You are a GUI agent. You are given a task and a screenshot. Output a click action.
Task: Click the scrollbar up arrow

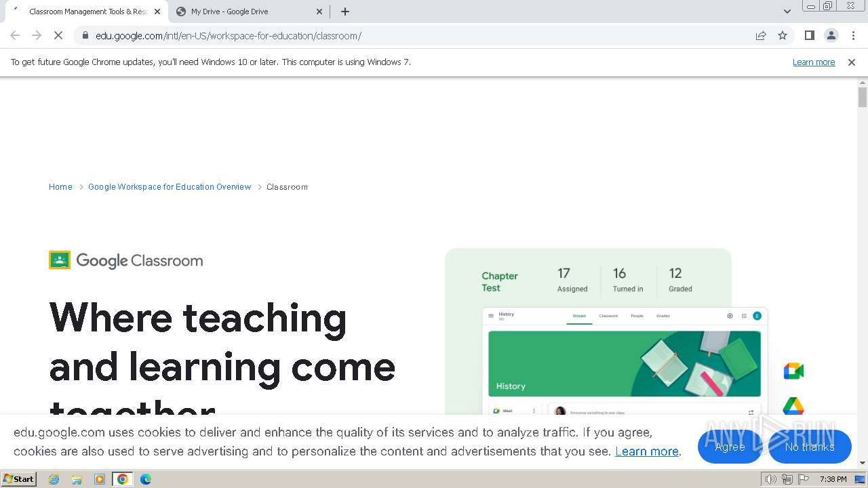point(863,82)
